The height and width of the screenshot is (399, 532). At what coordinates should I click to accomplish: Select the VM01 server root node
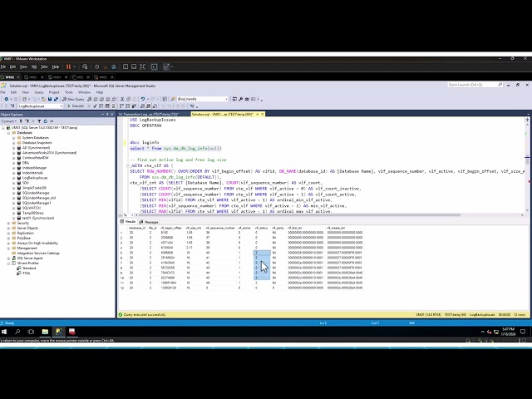tap(44, 128)
